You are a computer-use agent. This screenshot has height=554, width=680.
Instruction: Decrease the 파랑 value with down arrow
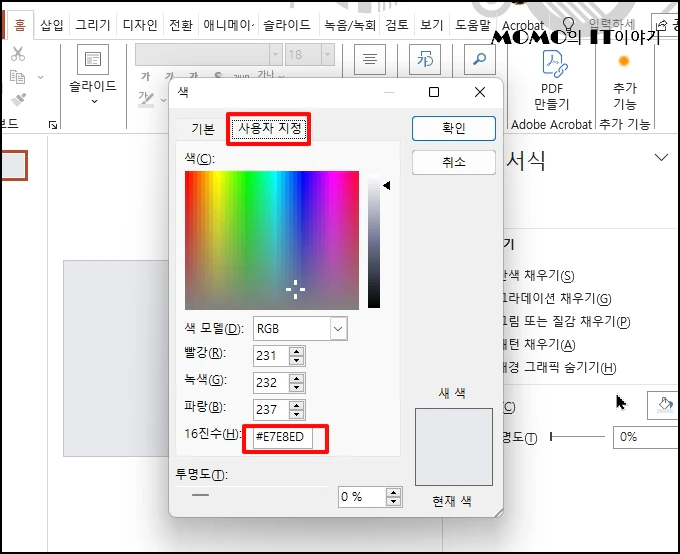pos(297,414)
